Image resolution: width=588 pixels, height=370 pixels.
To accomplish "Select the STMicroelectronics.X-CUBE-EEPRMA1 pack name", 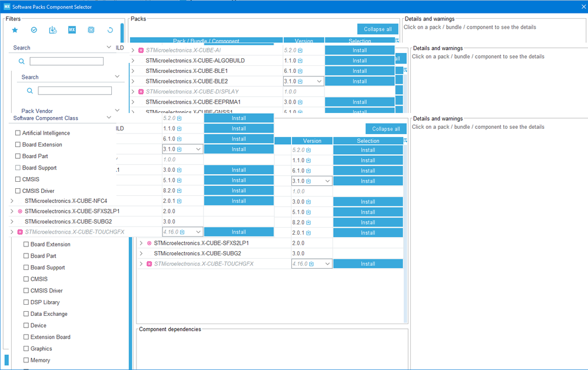I will coord(193,102).
